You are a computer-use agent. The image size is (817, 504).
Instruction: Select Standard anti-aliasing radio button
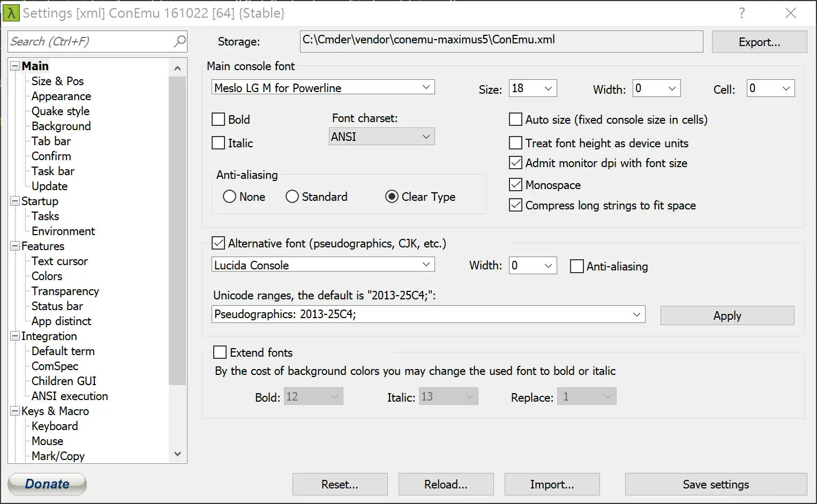[x=292, y=197]
